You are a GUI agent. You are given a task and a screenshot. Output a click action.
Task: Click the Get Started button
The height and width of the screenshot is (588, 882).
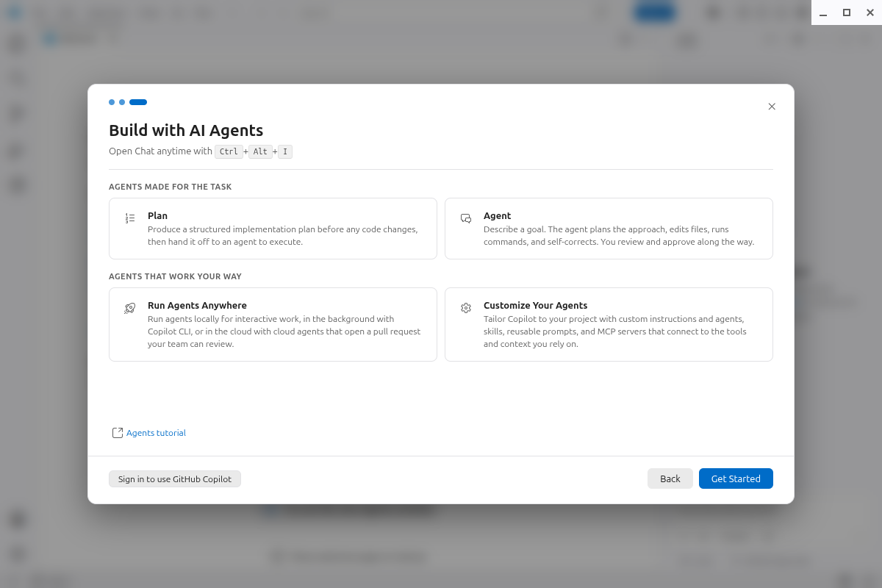click(x=736, y=478)
